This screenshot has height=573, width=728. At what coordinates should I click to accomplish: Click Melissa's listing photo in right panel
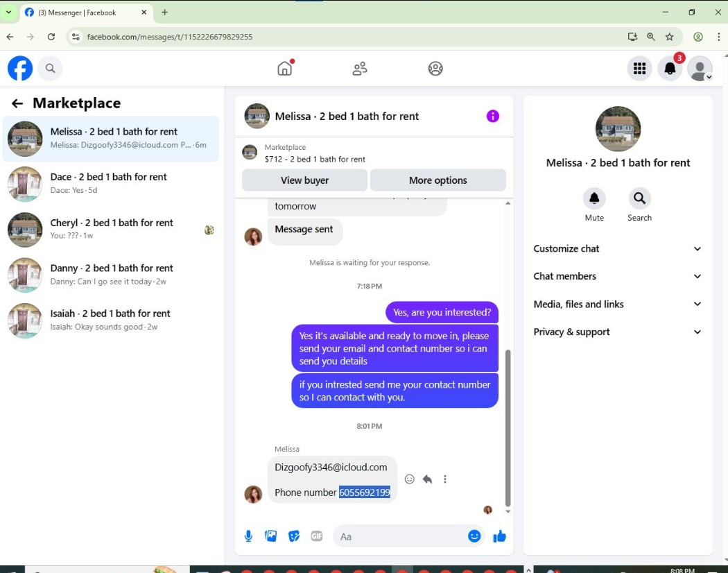(618, 129)
